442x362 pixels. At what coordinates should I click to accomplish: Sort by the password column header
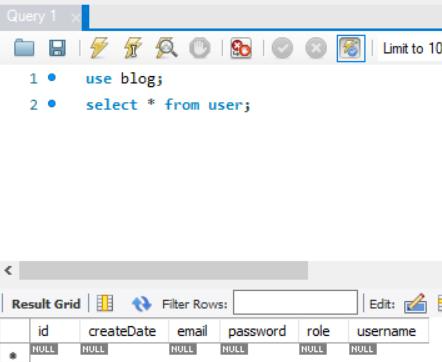coord(259,331)
